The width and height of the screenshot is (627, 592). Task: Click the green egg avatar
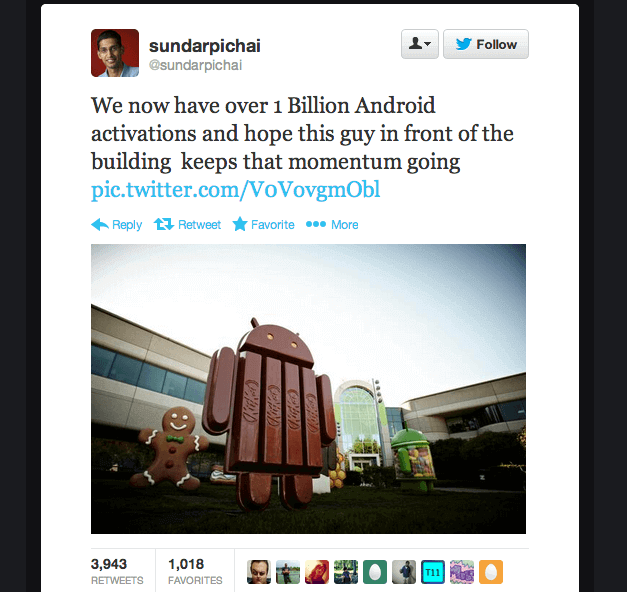tap(375, 572)
